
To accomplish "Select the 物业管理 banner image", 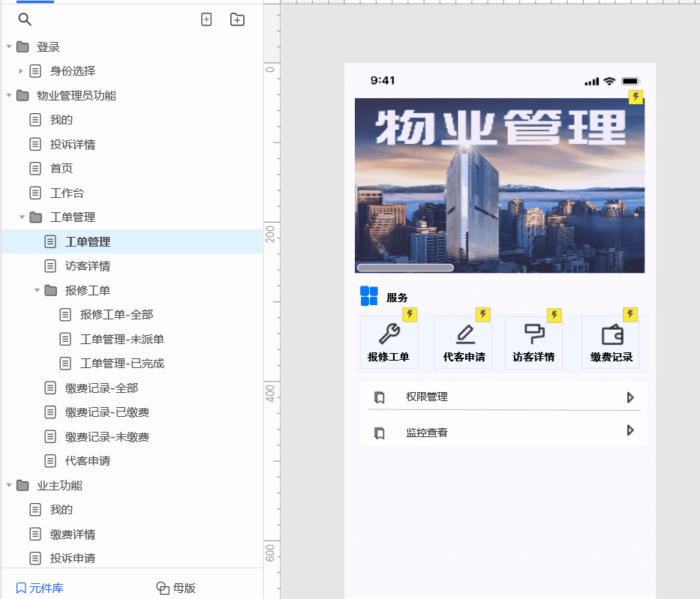I will coord(500,185).
